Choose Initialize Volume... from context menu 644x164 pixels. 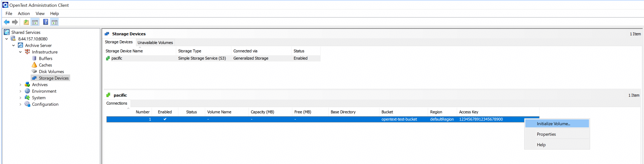pos(557,124)
